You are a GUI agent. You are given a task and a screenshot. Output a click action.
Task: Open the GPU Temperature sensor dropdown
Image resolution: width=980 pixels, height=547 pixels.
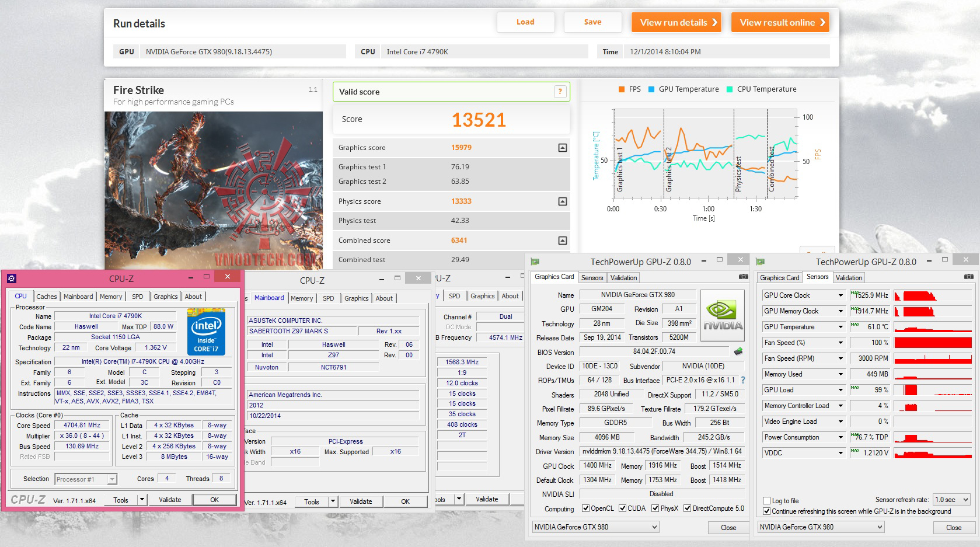coord(841,327)
